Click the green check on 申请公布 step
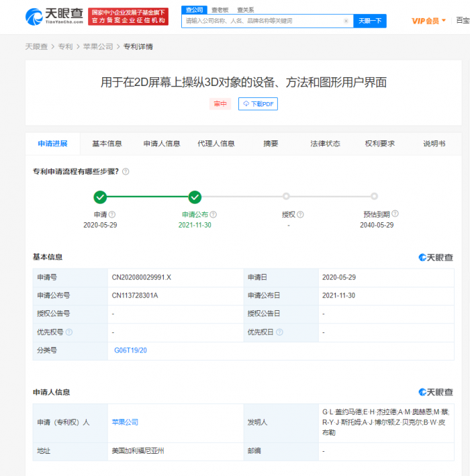 [195, 197]
